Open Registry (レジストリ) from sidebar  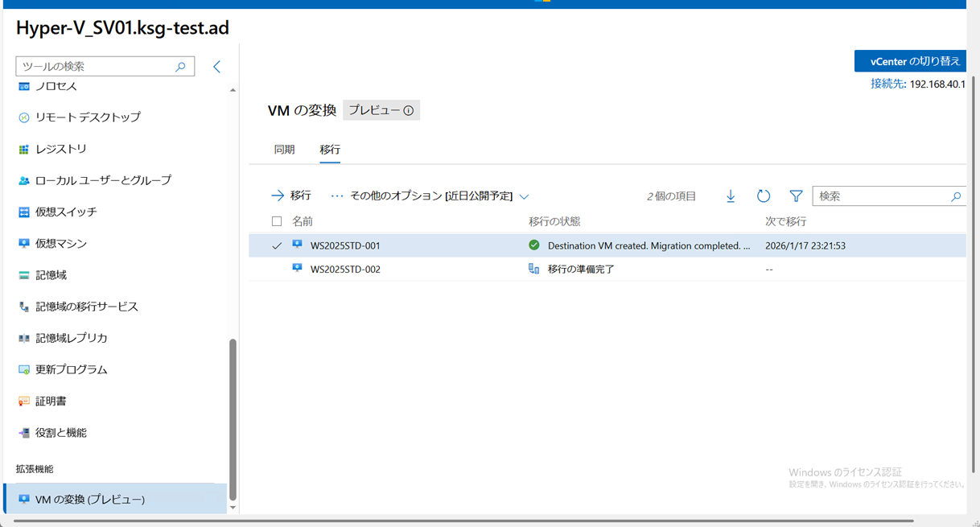(60, 149)
